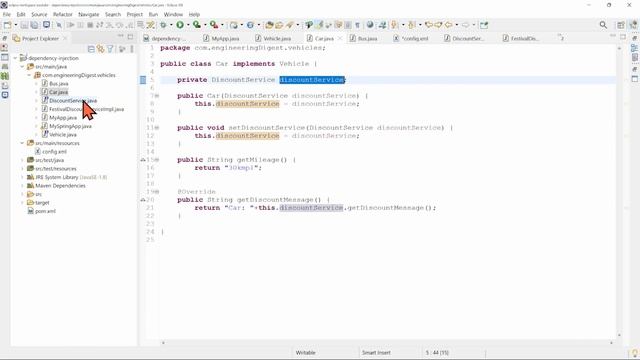Click the editor horizontal scrollbar right arrow
Image resolution: width=640 pixels, height=360 pixels.
(x=611, y=343)
